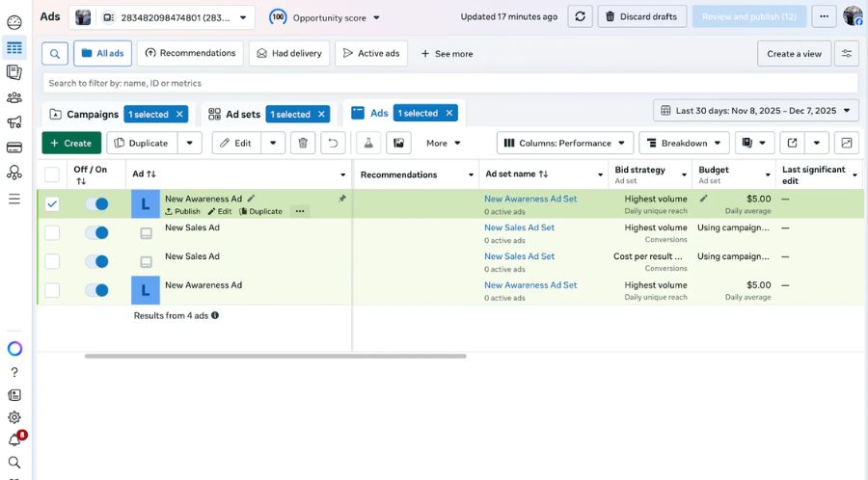
Task: Click the pencil rename icon beside New Awareness Ad
Action: (251, 198)
